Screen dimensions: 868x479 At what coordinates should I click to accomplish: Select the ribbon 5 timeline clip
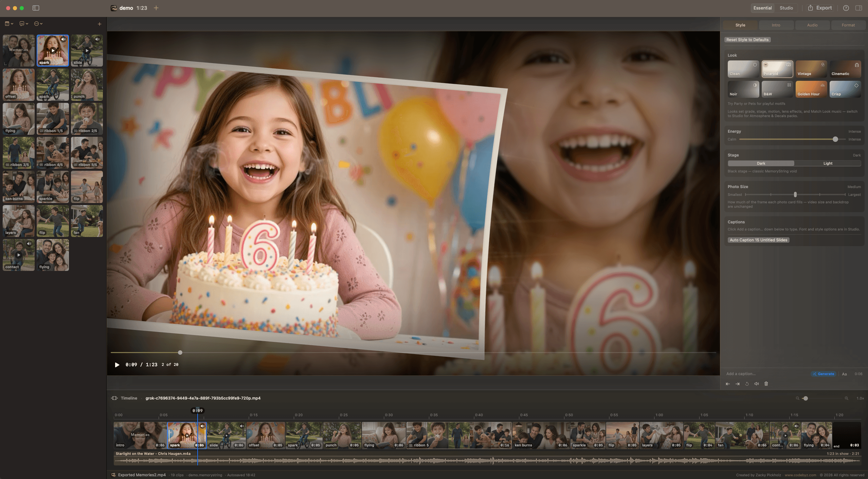pos(459,436)
